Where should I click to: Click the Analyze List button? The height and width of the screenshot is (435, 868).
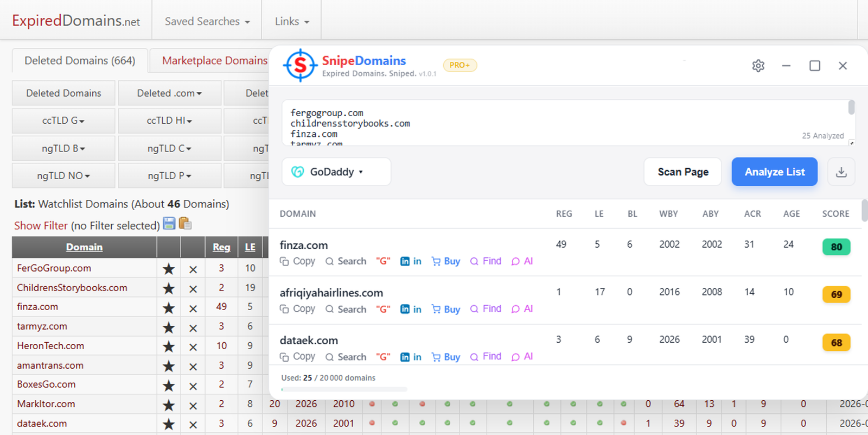click(775, 172)
